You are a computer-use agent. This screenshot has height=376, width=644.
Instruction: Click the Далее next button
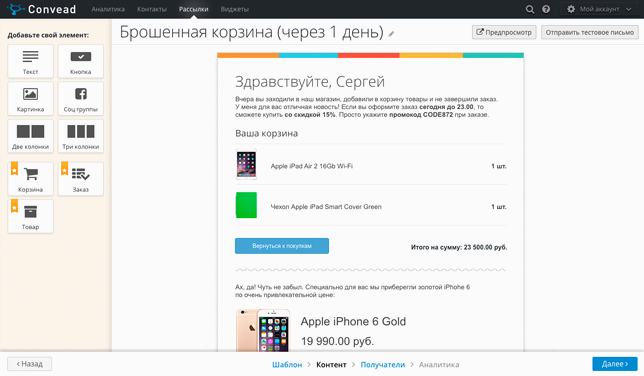[615, 364]
